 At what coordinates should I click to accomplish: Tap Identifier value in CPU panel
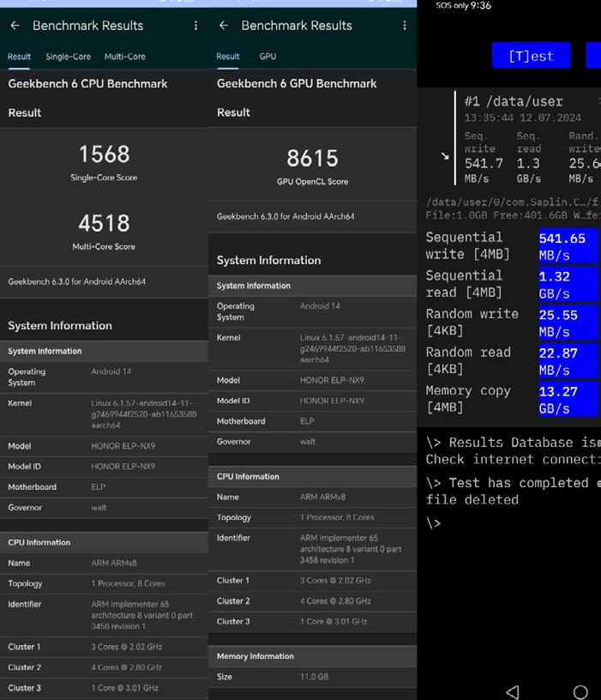[x=141, y=615]
